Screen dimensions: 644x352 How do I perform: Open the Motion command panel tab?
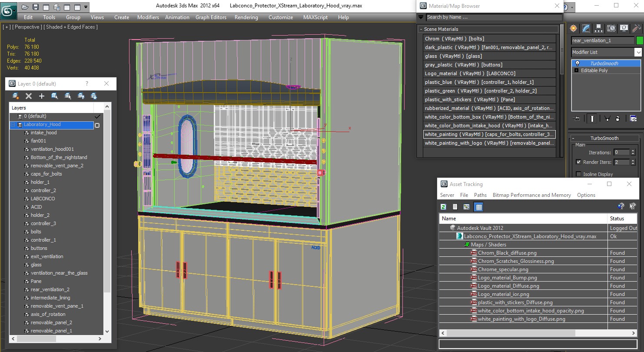tap(611, 28)
